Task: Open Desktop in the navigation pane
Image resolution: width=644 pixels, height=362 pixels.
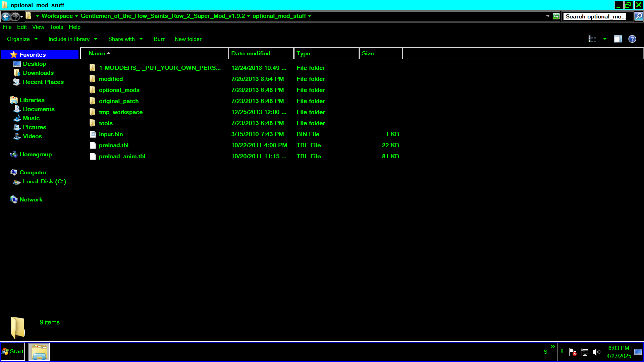Action: [x=34, y=64]
